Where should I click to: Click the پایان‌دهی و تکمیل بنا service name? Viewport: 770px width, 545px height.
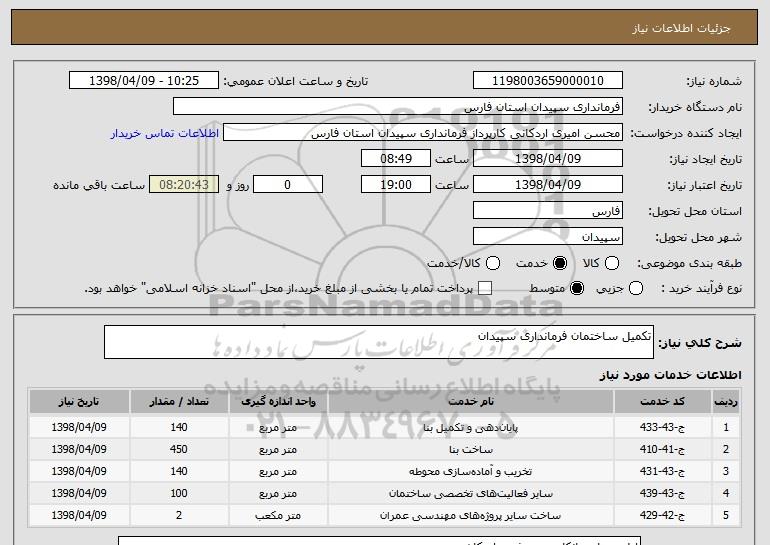(x=470, y=428)
